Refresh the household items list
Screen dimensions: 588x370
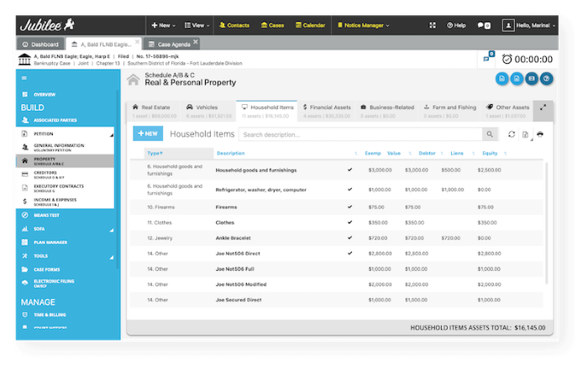512,134
